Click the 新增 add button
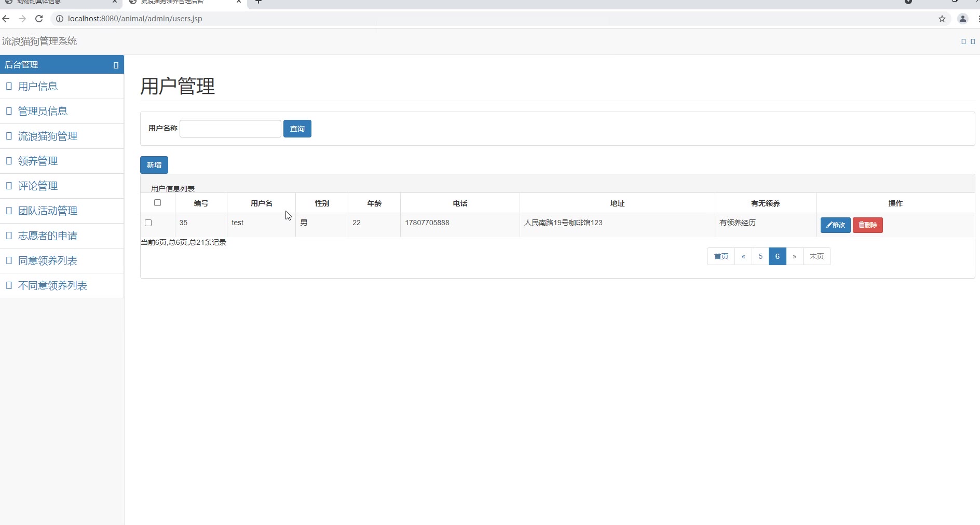980x525 pixels. (154, 165)
